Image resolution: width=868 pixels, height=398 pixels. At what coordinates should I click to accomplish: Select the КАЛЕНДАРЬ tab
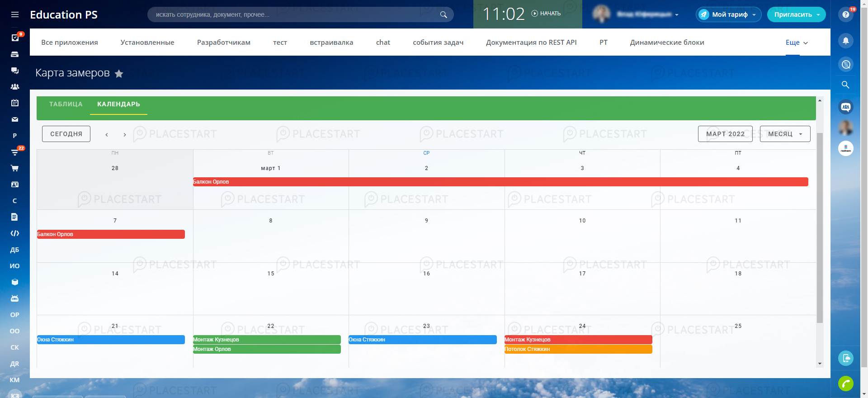pyautogui.click(x=118, y=104)
